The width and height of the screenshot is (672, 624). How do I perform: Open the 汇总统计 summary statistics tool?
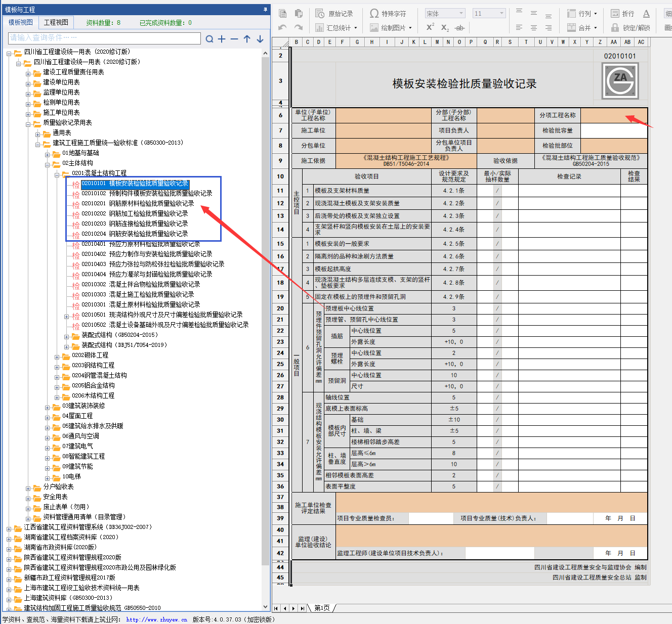pyautogui.click(x=336, y=28)
